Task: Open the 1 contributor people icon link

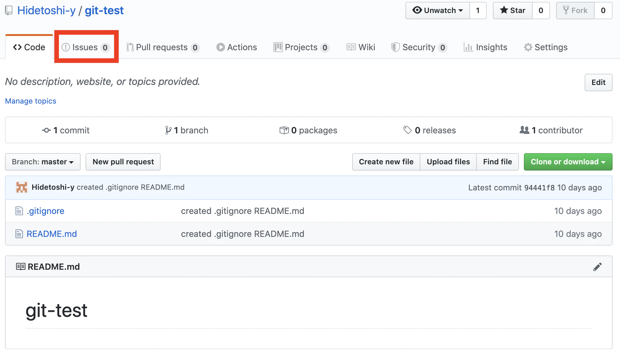Action: click(x=525, y=130)
